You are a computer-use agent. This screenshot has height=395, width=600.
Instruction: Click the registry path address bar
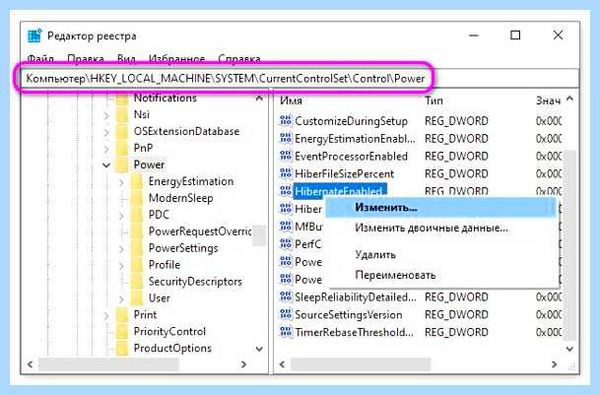(300, 78)
